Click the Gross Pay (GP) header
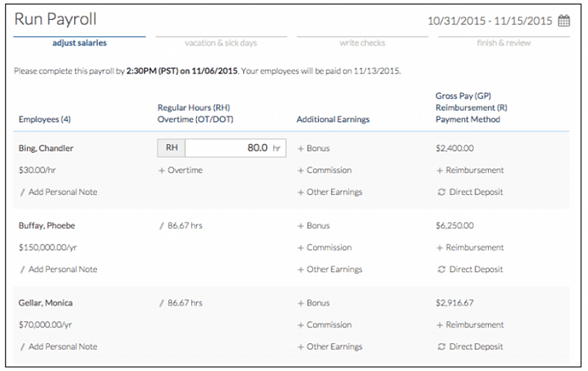Image resolution: width=588 pixels, height=371 pixels. [x=463, y=96]
